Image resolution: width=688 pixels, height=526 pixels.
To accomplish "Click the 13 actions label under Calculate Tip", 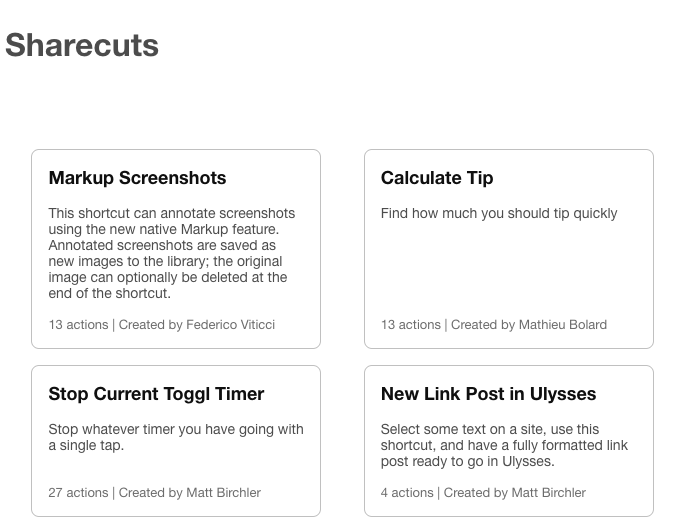I will (x=410, y=325).
